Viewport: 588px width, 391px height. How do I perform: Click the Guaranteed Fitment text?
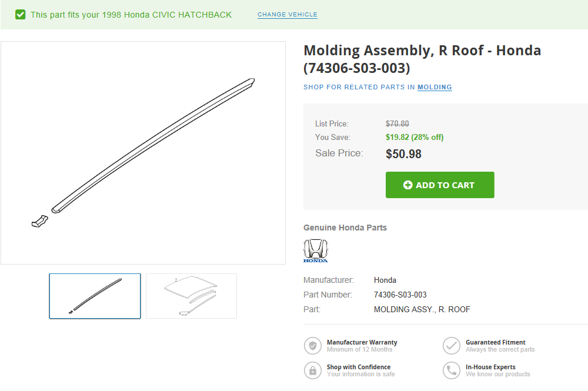pos(495,342)
